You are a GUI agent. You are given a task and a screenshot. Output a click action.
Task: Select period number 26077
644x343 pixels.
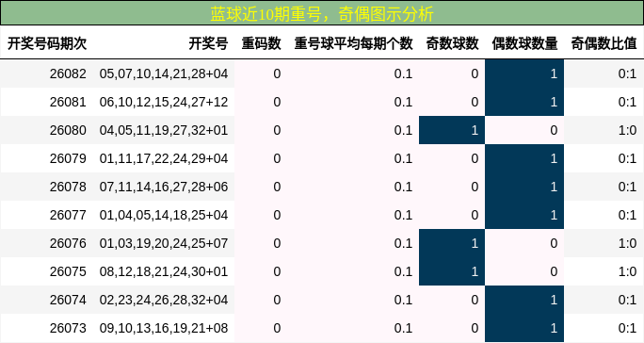[68, 215]
